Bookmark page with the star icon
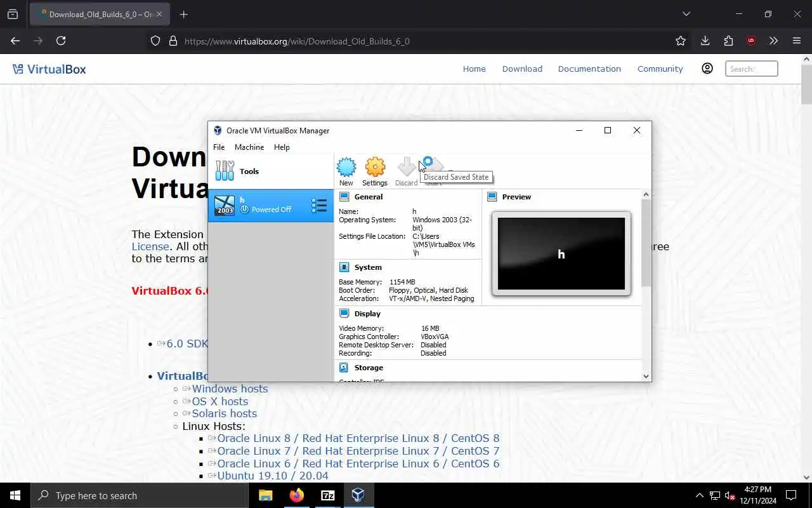This screenshot has width=812, height=508. [x=681, y=41]
